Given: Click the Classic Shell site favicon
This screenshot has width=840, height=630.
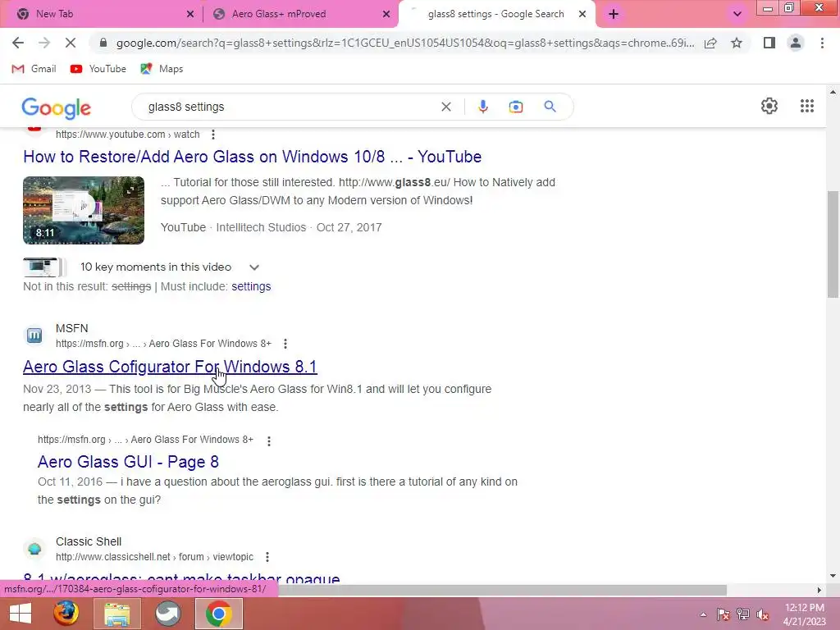Looking at the screenshot, I should coord(34,549).
